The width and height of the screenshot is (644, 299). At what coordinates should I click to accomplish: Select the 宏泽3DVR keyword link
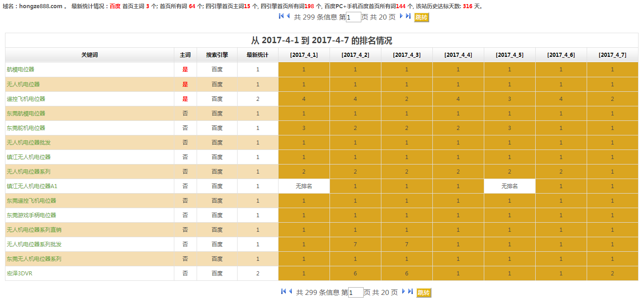[20, 274]
